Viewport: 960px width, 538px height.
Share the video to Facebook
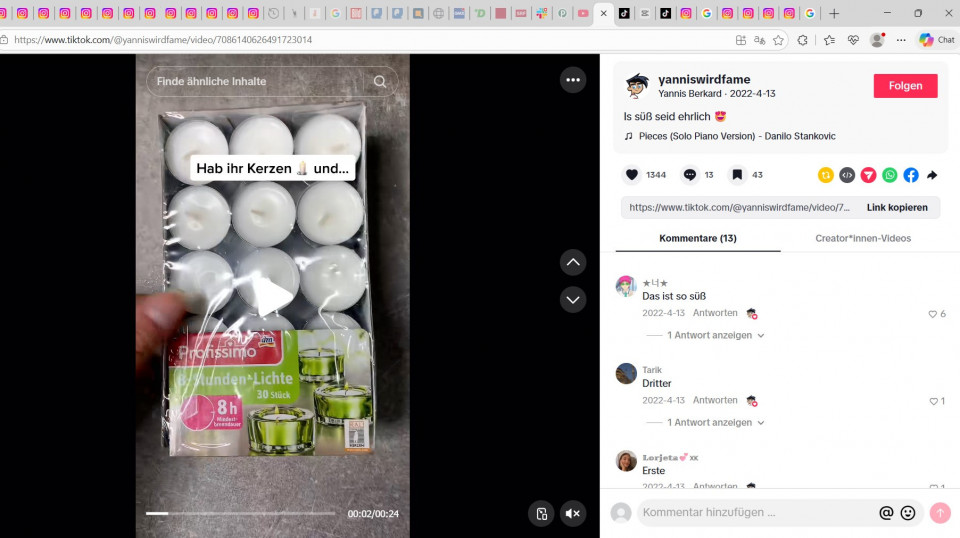click(911, 175)
